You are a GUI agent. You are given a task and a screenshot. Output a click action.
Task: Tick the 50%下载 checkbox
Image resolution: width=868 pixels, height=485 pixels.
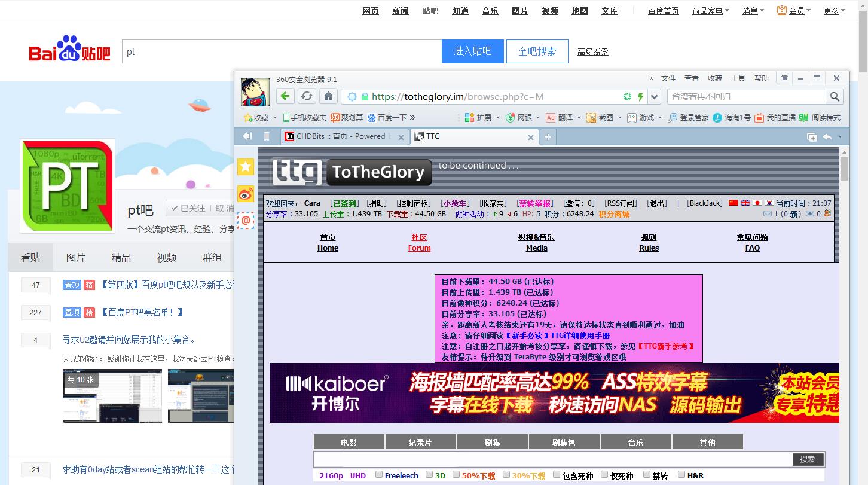(x=456, y=475)
